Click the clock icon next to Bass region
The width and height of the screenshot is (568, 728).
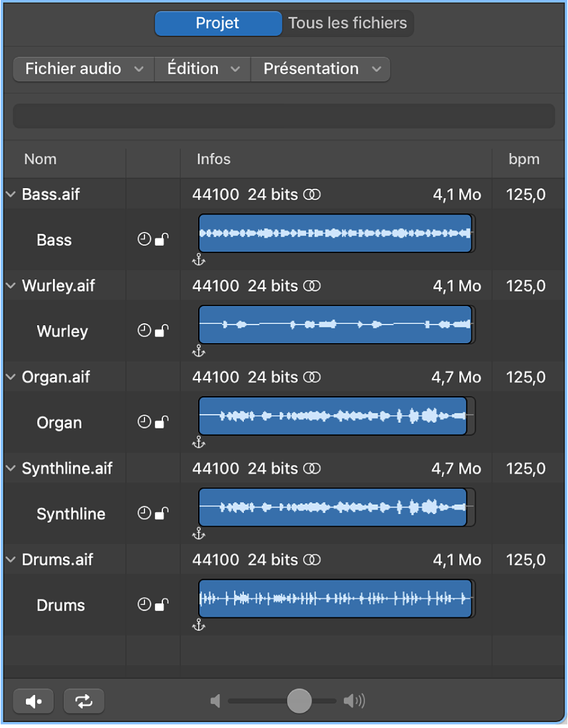pyautogui.click(x=144, y=239)
